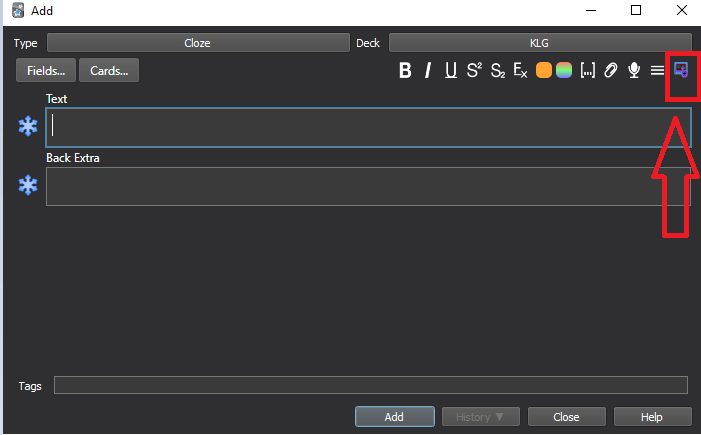Apply subscript formatting
The height and width of the screenshot is (435, 701).
pos(497,70)
